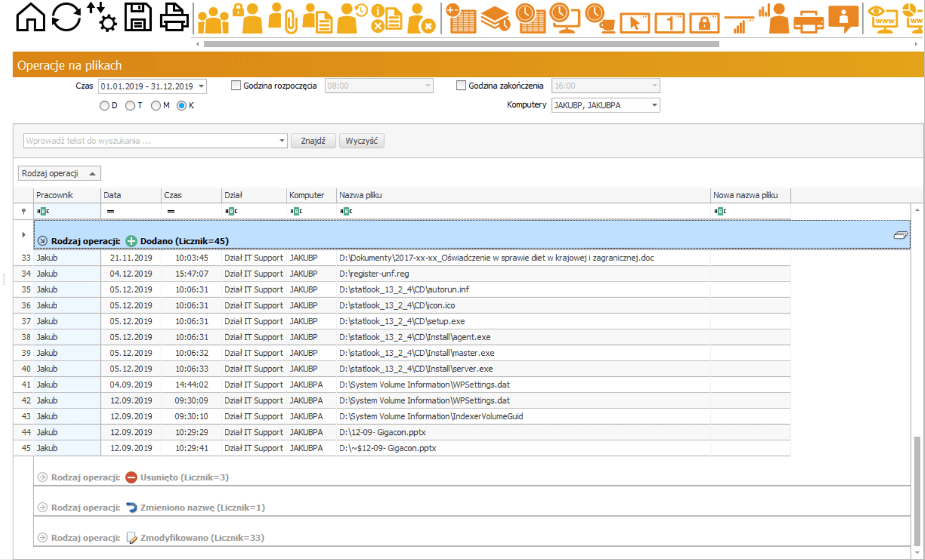Sort by Data column header
Screen dimensions: 925x560
tap(131, 195)
